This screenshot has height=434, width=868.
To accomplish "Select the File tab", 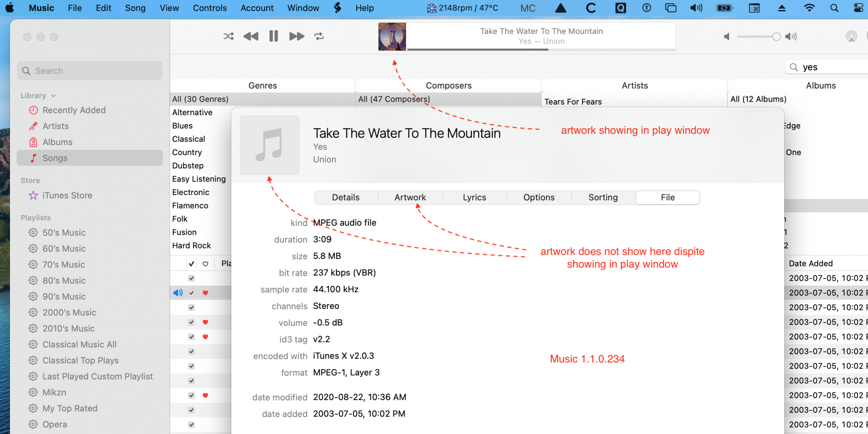I will click(668, 198).
